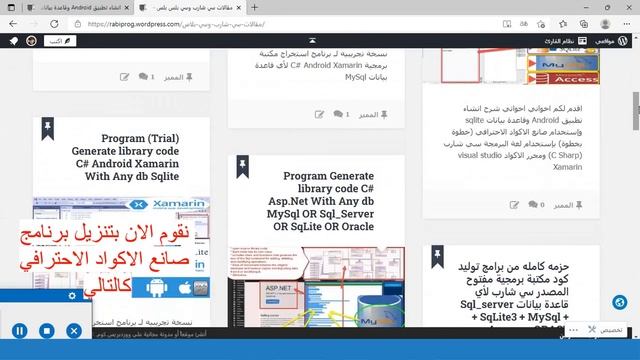The height and width of the screenshot is (360, 640).
Task: Stop the screen recording
Action: pos(47,331)
